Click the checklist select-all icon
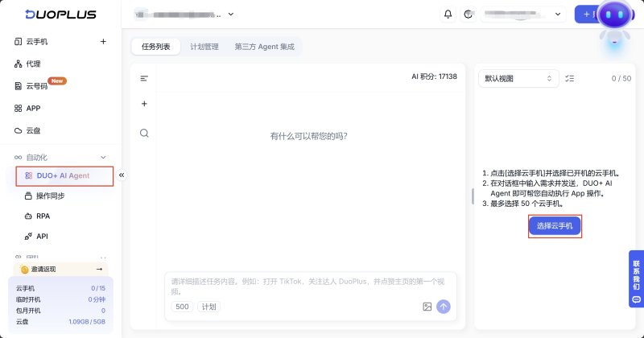This screenshot has width=644, height=338. [570, 78]
